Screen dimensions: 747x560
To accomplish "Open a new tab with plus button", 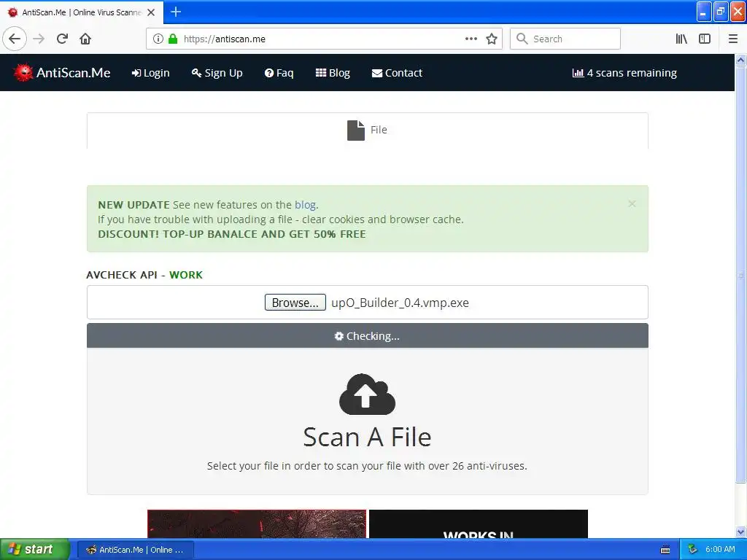I will coord(176,12).
